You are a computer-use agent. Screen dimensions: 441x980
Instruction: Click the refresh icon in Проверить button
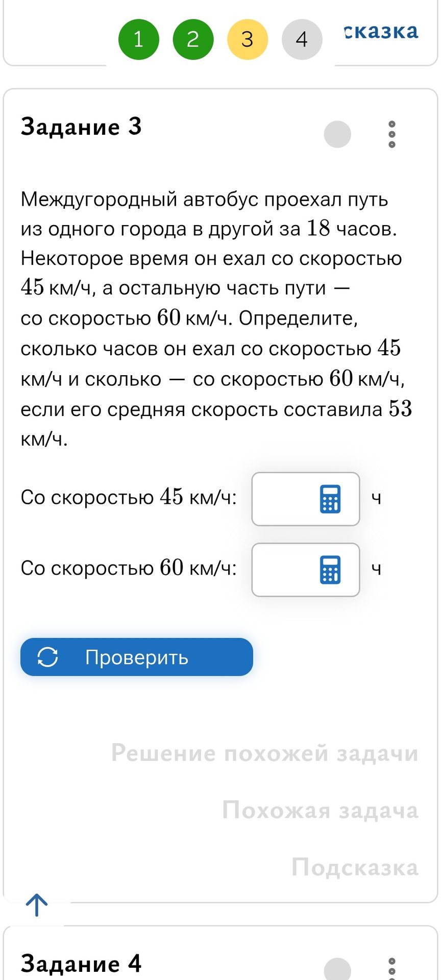click(47, 657)
